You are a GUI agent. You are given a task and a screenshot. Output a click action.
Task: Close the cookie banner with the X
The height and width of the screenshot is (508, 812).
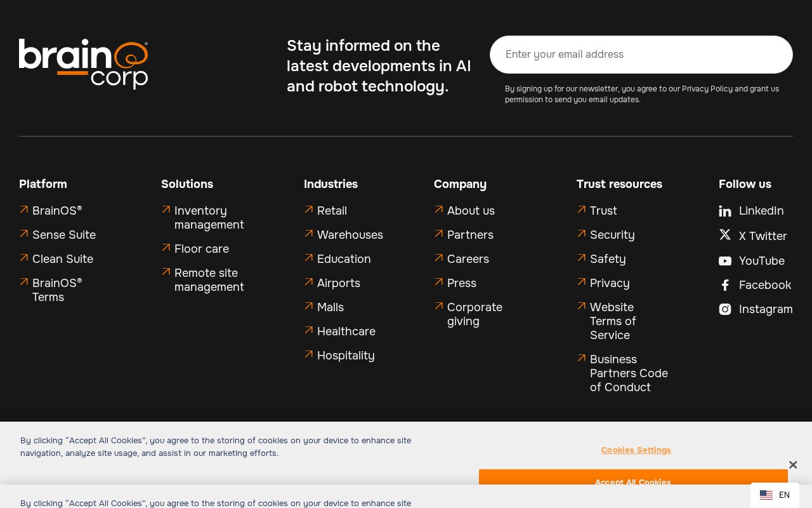(x=793, y=465)
